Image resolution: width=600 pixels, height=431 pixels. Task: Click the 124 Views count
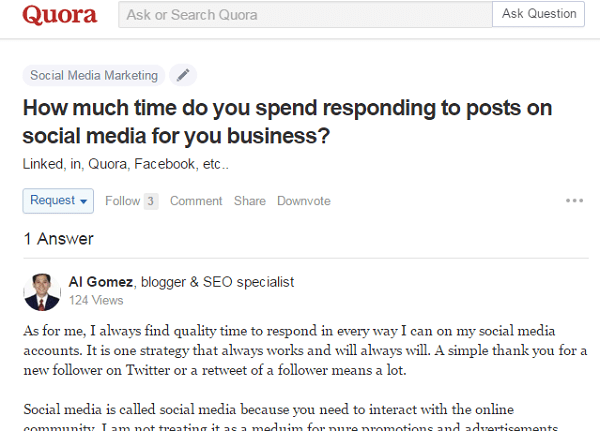(96, 300)
